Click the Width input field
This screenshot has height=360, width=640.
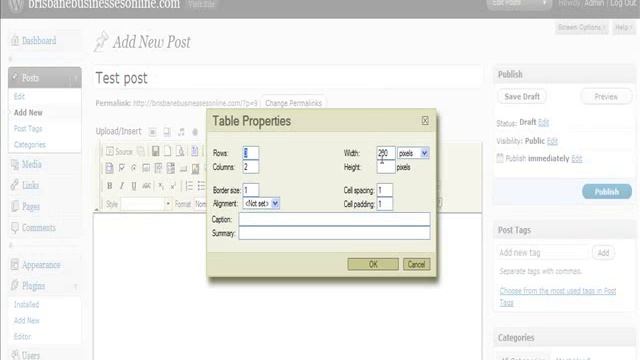(386, 153)
